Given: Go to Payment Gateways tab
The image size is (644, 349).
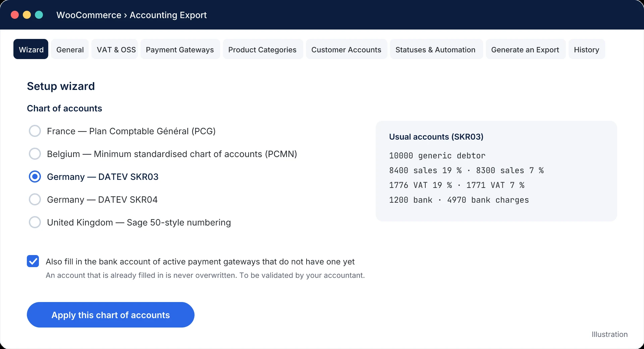Looking at the screenshot, I should click(180, 49).
